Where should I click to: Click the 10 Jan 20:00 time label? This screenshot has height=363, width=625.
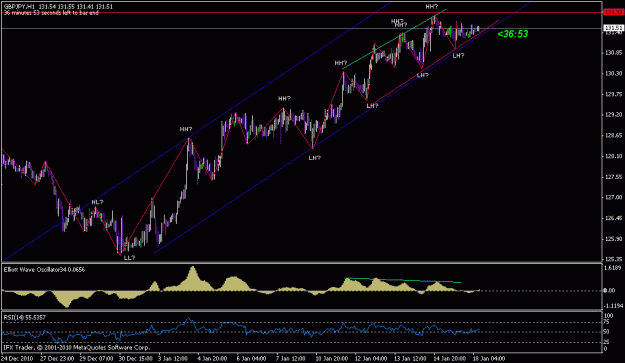pyautogui.click(x=332, y=359)
